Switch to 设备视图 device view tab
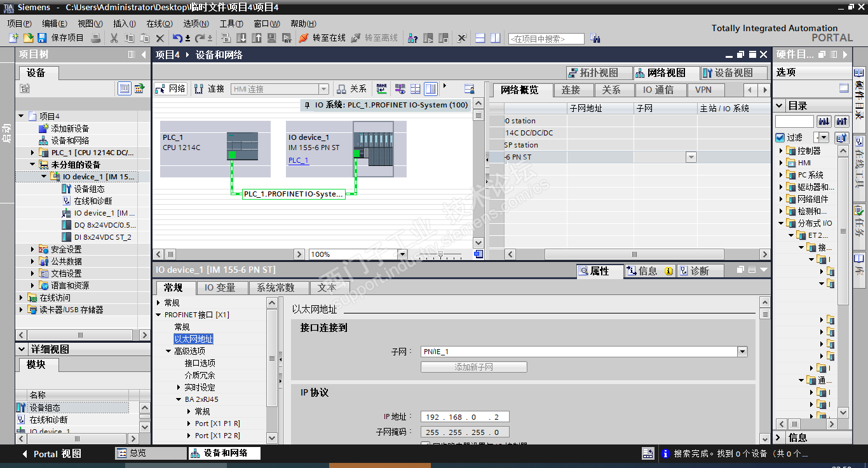 click(x=735, y=72)
